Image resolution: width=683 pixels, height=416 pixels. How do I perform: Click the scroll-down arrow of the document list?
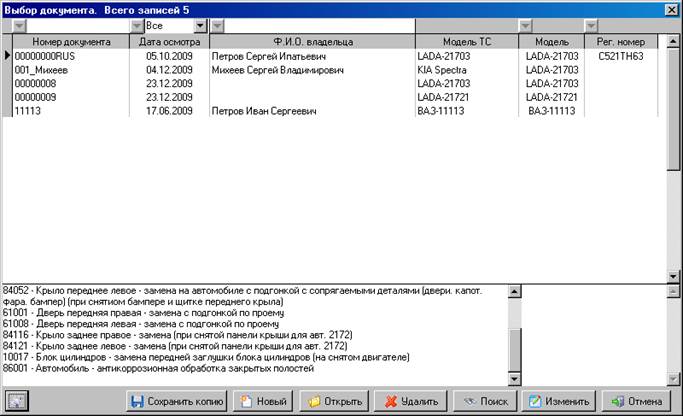click(x=673, y=275)
